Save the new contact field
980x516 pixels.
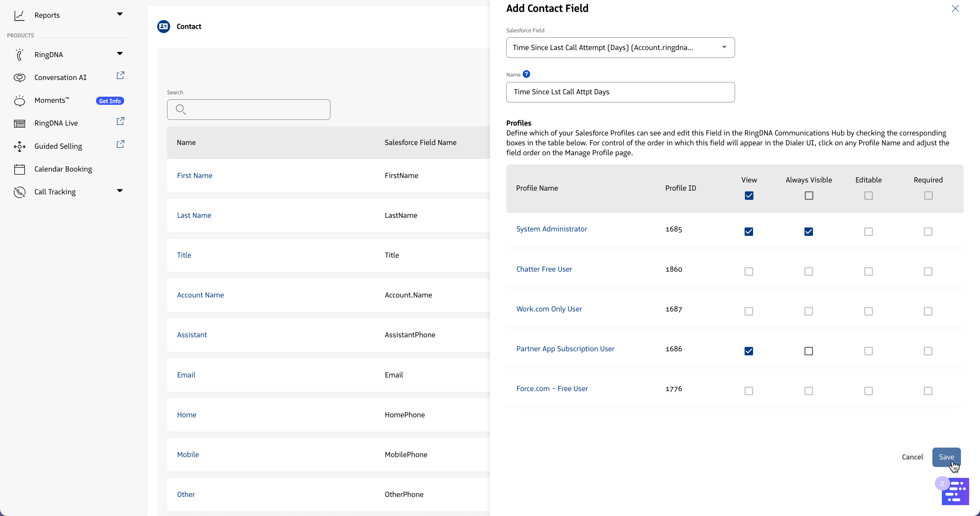pos(947,457)
